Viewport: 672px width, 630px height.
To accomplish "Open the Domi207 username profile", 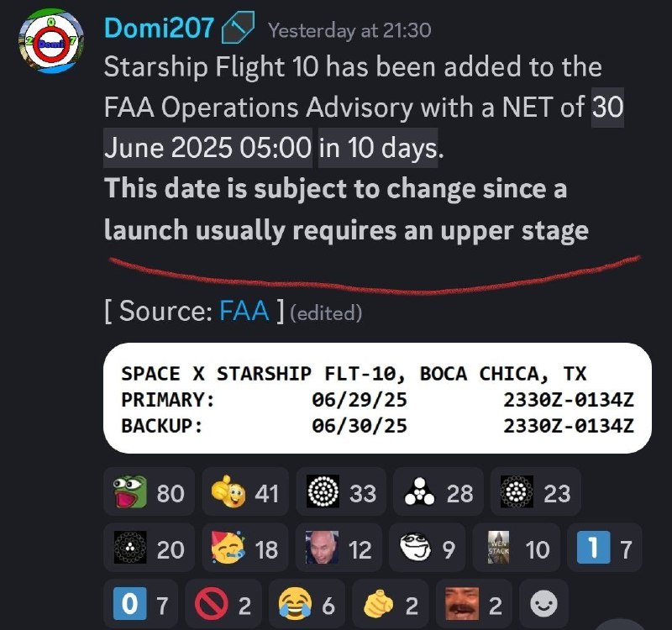I will 159,29.
